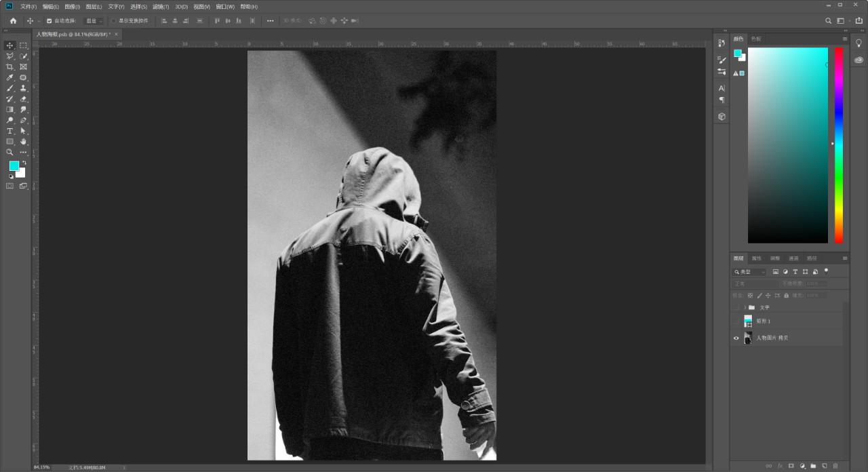Image resolution: width=868 pixels, height=472 pixels.
Task: Open the 窗口(W) menu
Action: [225, 6]
